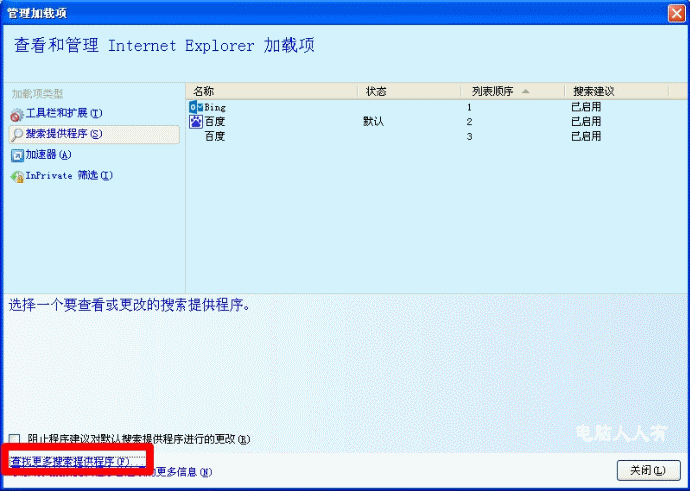Viewport: 690px width, 491px height.
Task: Click the Bing provider icon
Action: 196,107
